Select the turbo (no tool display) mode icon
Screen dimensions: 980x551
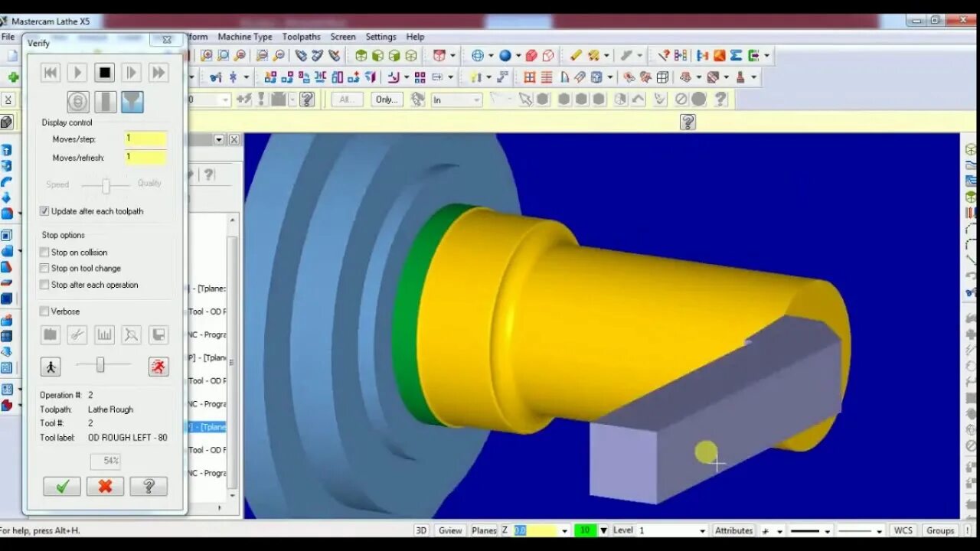pos(78,102)
